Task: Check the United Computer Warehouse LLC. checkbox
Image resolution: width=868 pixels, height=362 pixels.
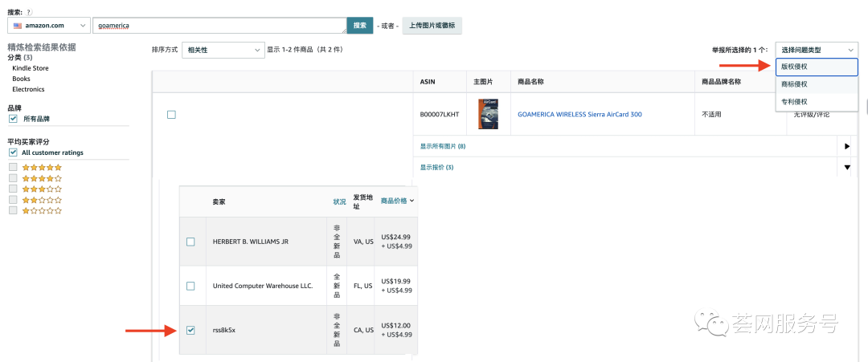Action: pyautogui.click(x=190, y=286)
